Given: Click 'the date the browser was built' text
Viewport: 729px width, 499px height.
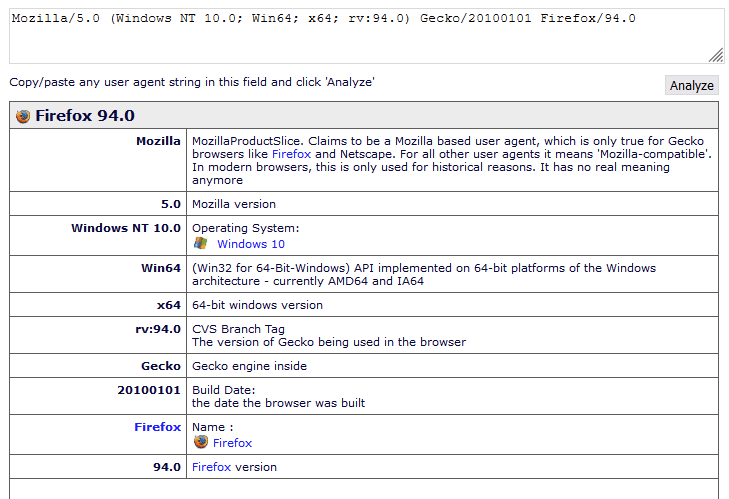Looking at the screenshot, I should coord(278,403).
